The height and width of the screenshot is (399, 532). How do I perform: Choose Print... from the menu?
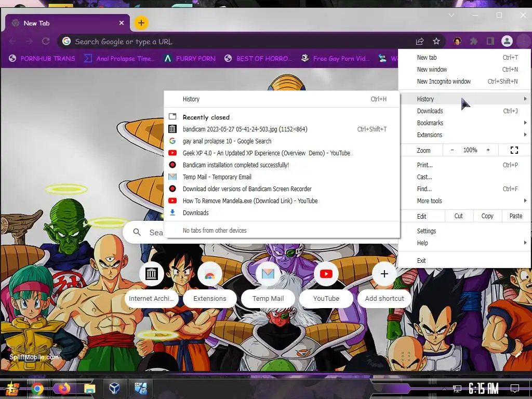click(x=464, y=165)
